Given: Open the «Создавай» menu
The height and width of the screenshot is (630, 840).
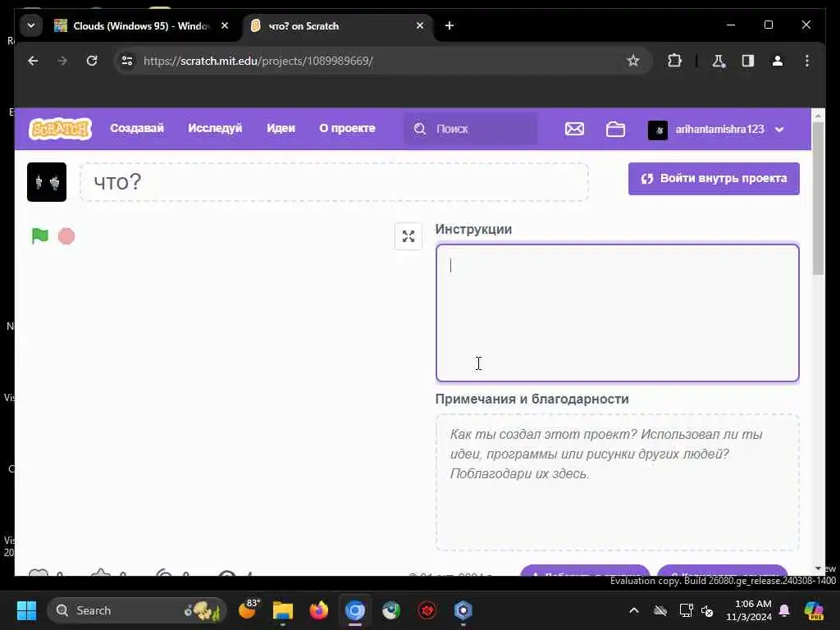Looking at the screenshot, I should pos(137,129).
